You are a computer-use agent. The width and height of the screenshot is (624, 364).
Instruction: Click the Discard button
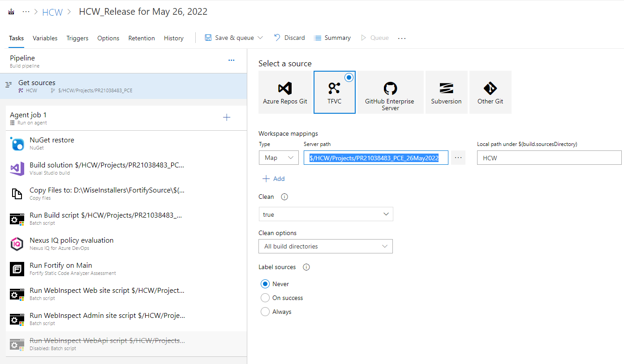pos(289,38)
